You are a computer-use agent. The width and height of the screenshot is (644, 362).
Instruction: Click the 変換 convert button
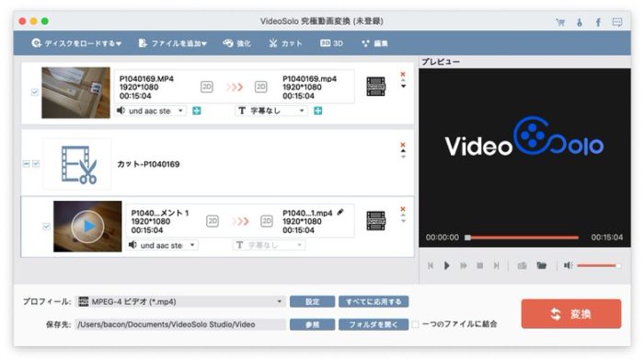point(571,314)
